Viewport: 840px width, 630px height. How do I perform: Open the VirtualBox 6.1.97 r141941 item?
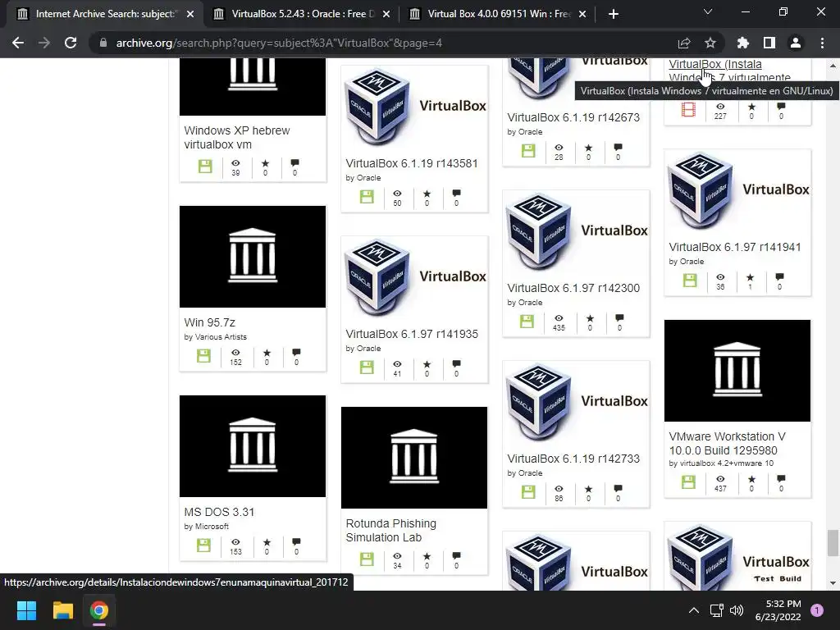pos(734,247)
